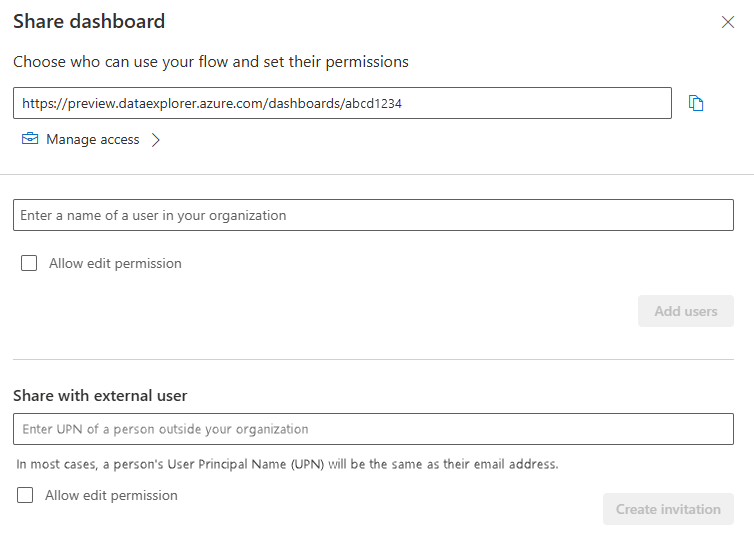Click the dashboard URL field

(x=342, y=103)
